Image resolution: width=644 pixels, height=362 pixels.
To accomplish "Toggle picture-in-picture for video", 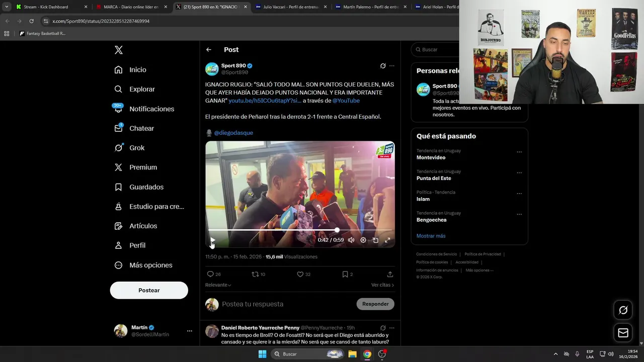I will coord(375,240).
